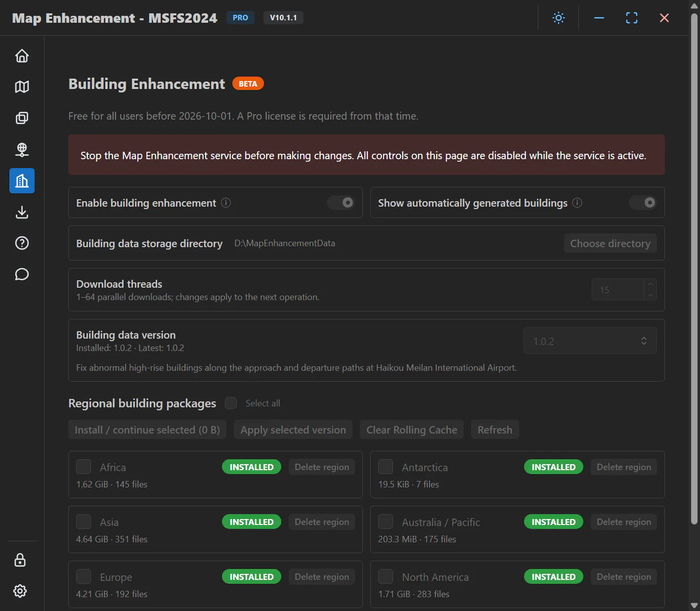Check the North America region checkbox
The image size is (700, 611).
[386, 576]
